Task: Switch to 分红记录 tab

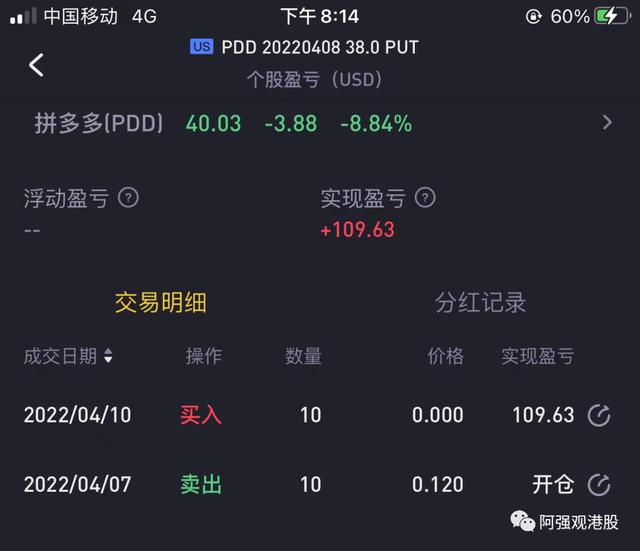Action: coord(480,303)
